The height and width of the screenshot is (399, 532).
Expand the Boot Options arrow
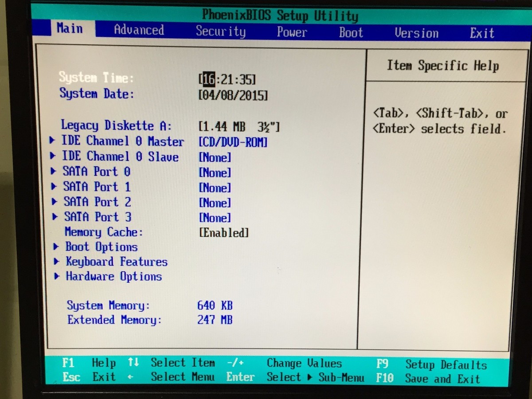coord(56,246)
